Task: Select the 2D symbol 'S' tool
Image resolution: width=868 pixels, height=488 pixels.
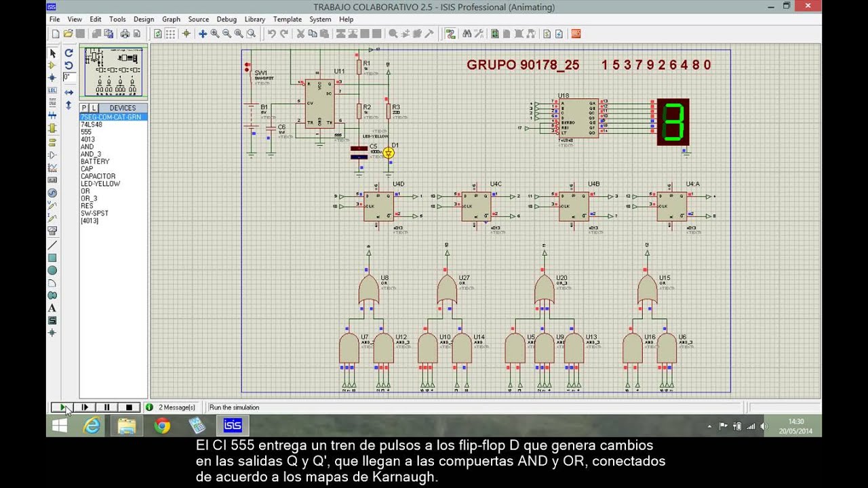Action: coord(52,321)
